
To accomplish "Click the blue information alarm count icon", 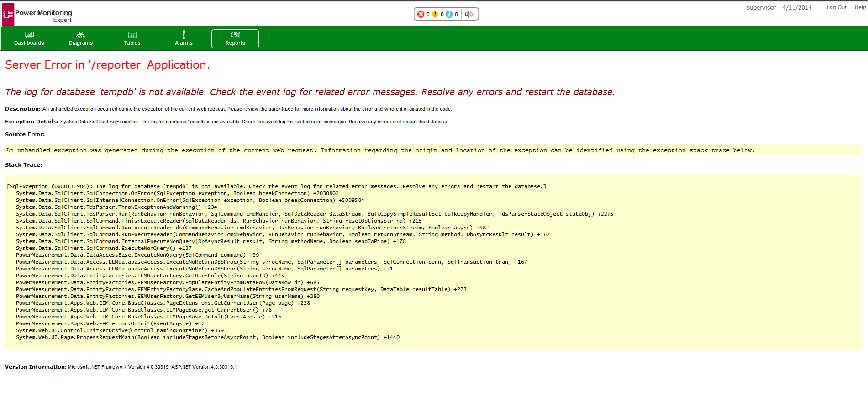I will point(449,14).
